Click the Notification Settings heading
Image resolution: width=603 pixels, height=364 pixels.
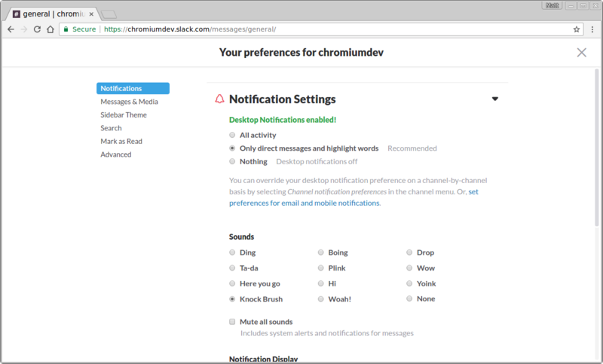(282, 99)
